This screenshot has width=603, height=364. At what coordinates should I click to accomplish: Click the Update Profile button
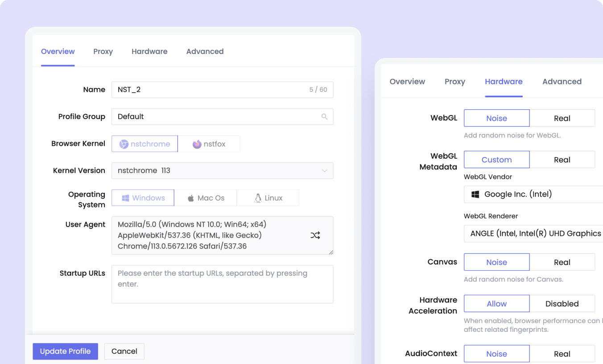pyautogui.click(x=65, y=351)
